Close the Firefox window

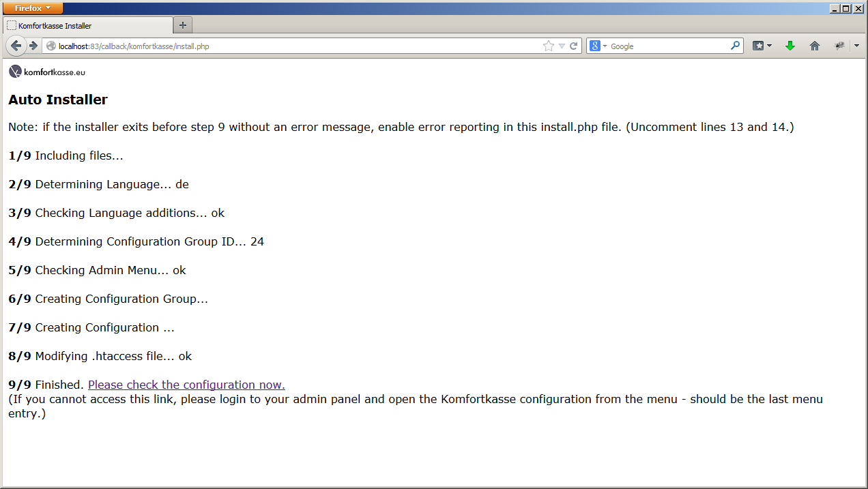pos(858,8)
